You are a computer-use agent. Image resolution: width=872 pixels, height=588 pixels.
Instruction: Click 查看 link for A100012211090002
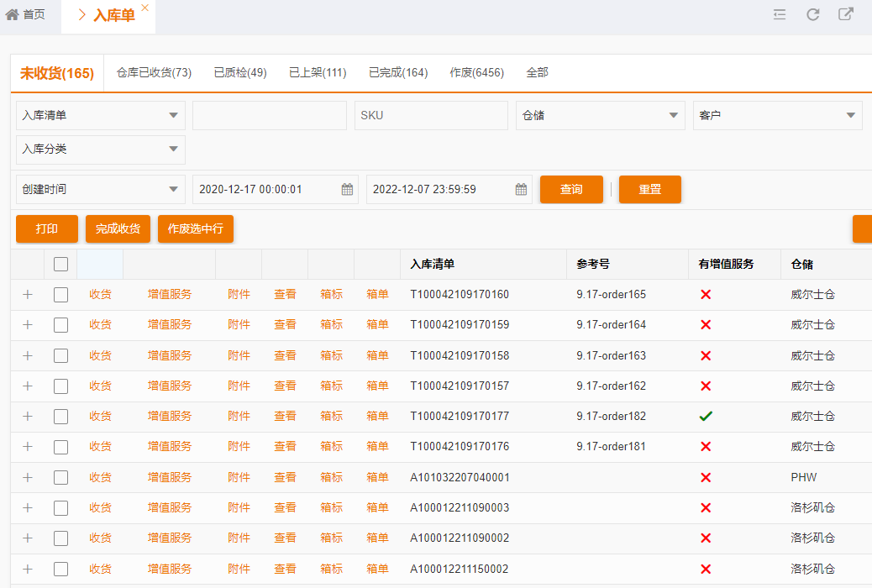(x=285, y=538)
